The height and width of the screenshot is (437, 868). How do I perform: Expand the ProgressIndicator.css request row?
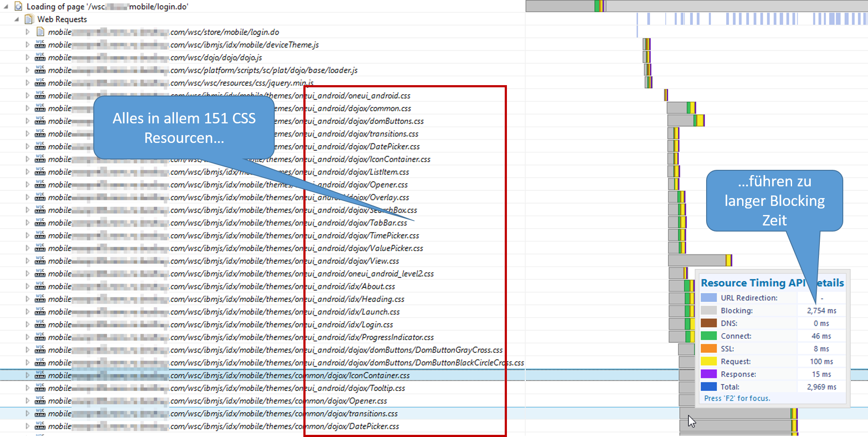tap(27, 337)
